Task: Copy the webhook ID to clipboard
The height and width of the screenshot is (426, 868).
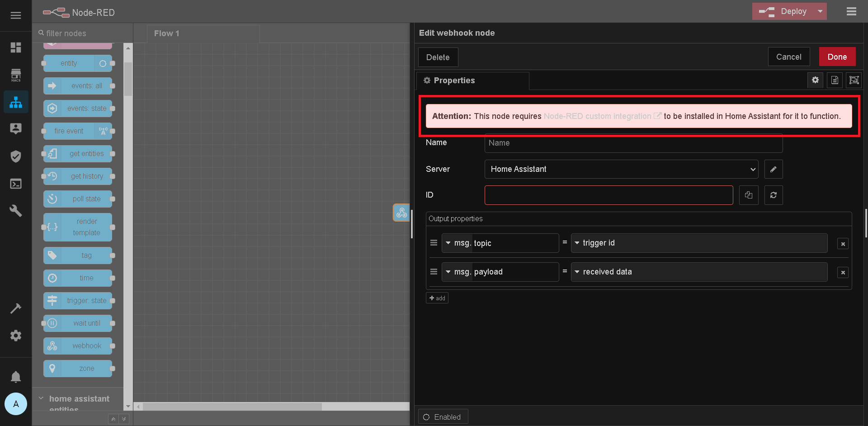Action: point(749,195)
